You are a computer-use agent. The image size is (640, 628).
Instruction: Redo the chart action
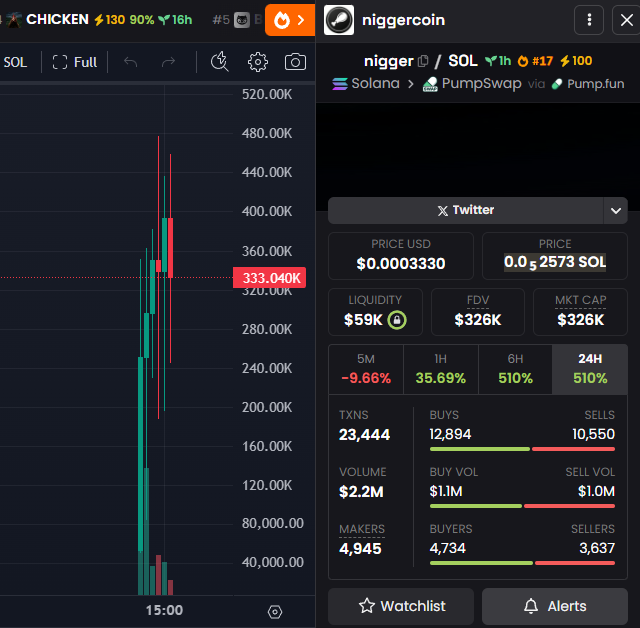click(x=168, y=62)
